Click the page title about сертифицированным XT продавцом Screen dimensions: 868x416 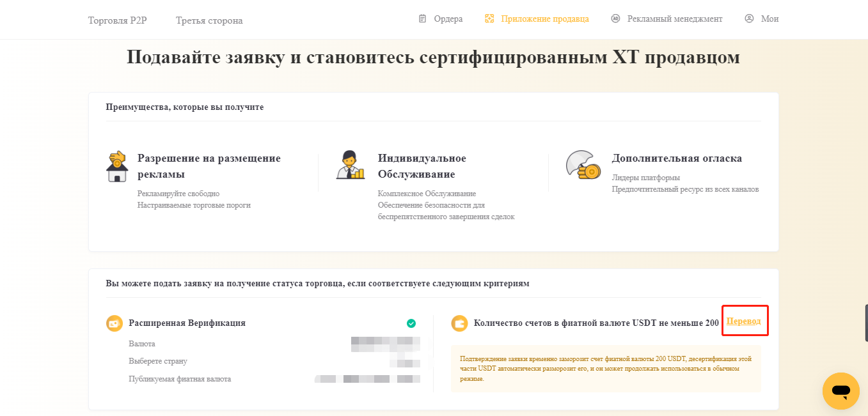(433, 58)
